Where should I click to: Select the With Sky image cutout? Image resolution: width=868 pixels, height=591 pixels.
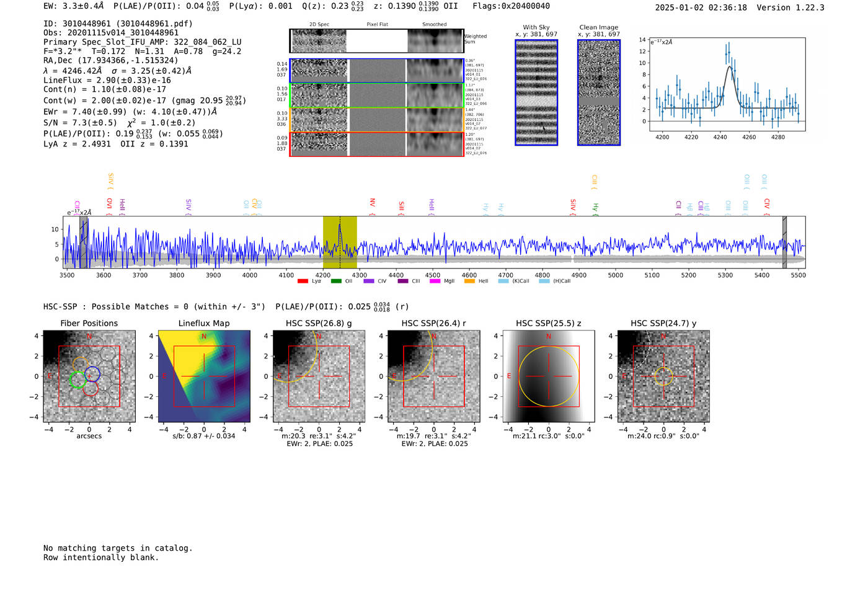536,92
